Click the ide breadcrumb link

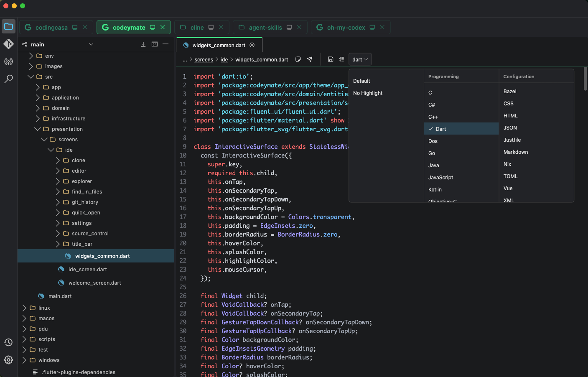224,60
